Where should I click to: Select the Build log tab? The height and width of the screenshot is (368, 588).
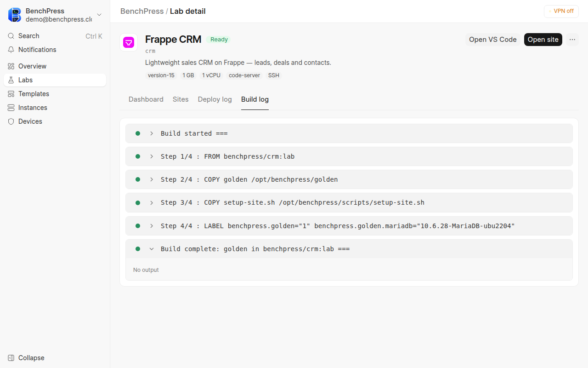[255, 99]
